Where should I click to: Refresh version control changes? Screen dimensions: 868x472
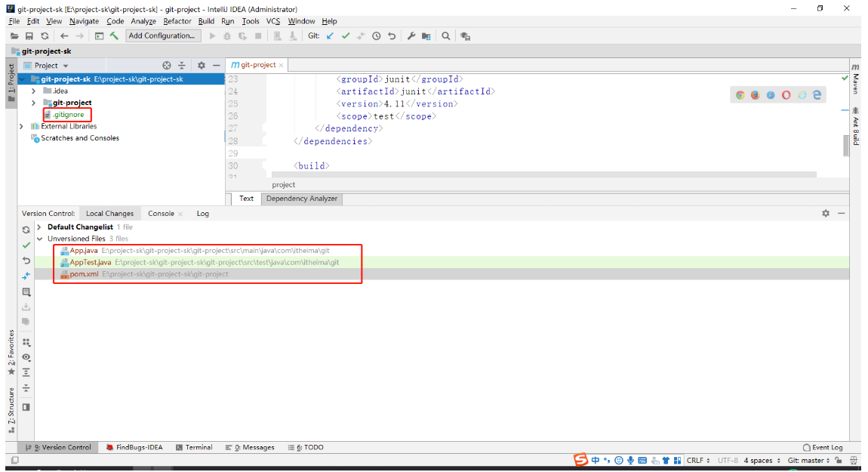[26, 230]
